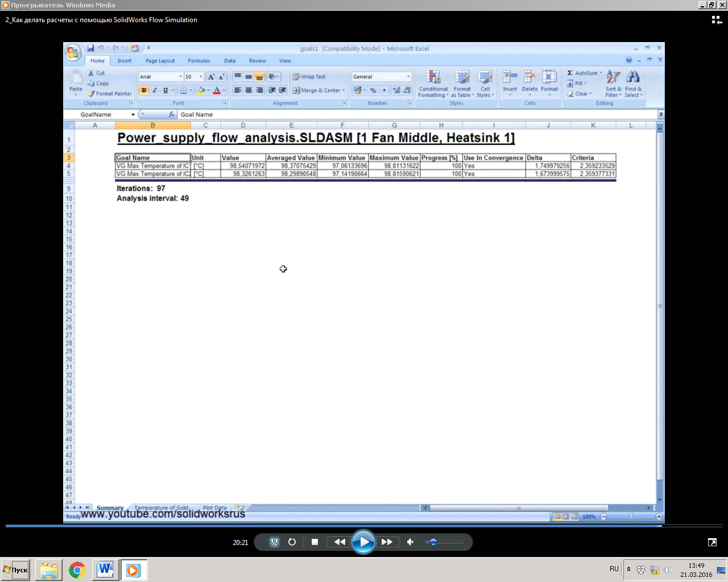Click the Increase Decimal icon

click(x=396, y=90)
